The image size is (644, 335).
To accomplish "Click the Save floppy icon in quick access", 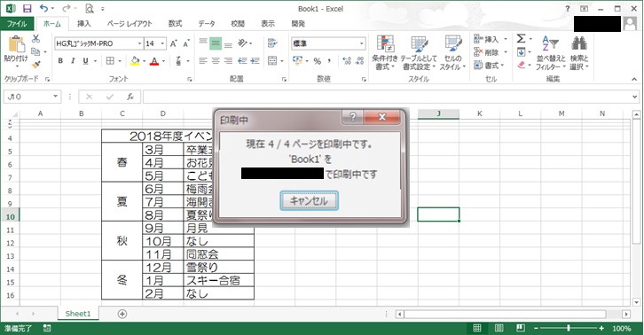I will click(27, 9).
